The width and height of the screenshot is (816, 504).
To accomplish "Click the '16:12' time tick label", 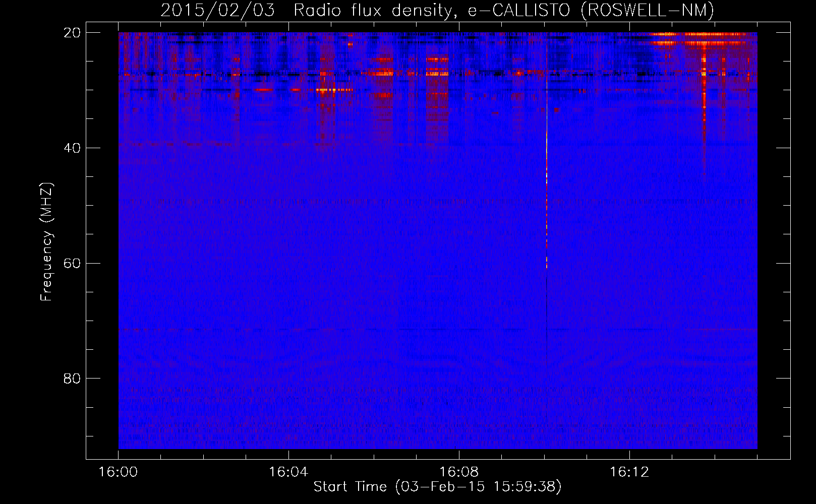I will [x=629, y=472].
